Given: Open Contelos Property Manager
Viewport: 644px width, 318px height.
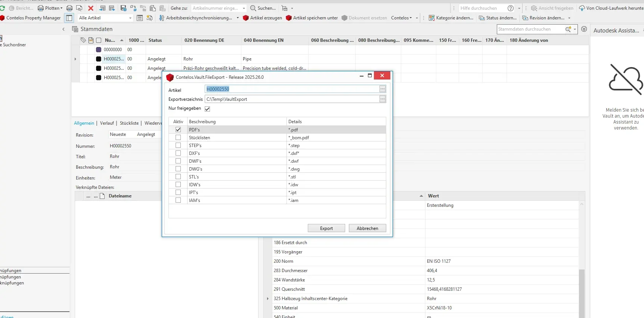Looking at the screenshot, I should tap(31, 18).
